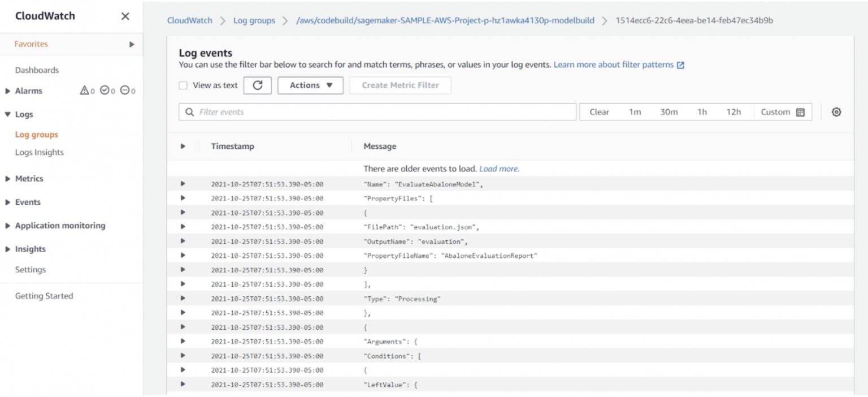
Task: Enable the View as text checkbox
Action: pos(183,85)
